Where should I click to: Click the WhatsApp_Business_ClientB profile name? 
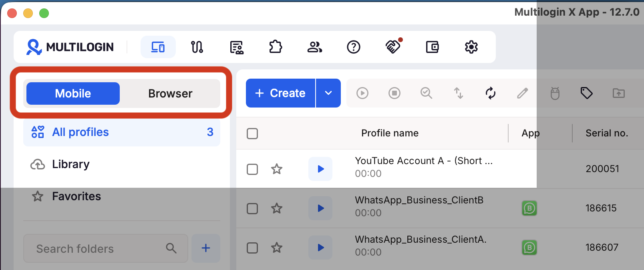click(419, 200)
